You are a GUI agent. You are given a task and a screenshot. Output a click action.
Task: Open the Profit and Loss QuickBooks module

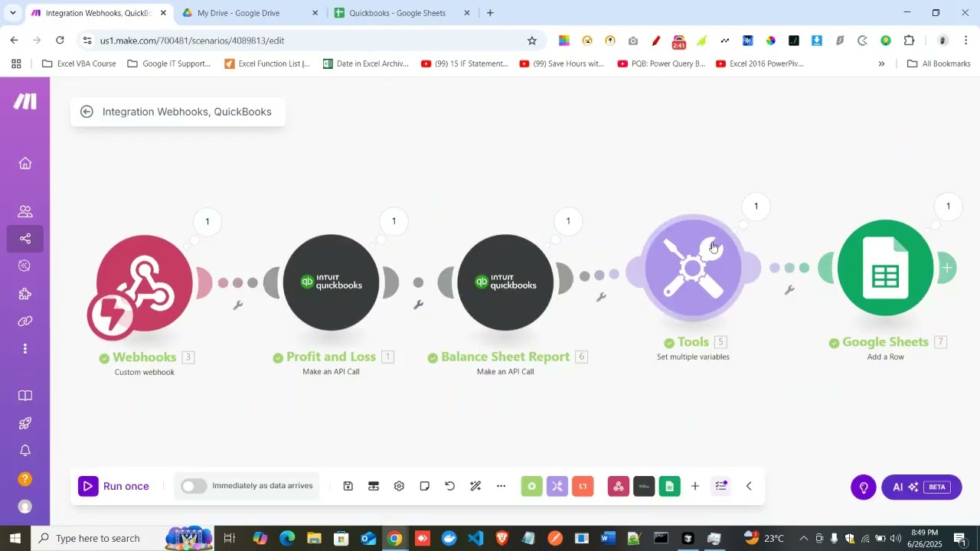tap(331, 283)
